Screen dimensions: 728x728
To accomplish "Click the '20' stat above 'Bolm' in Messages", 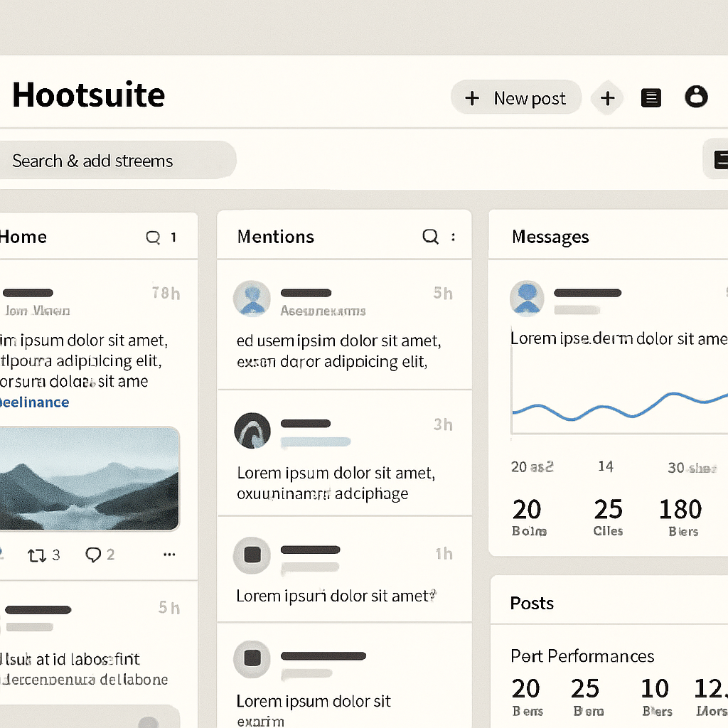I will 527,509.
